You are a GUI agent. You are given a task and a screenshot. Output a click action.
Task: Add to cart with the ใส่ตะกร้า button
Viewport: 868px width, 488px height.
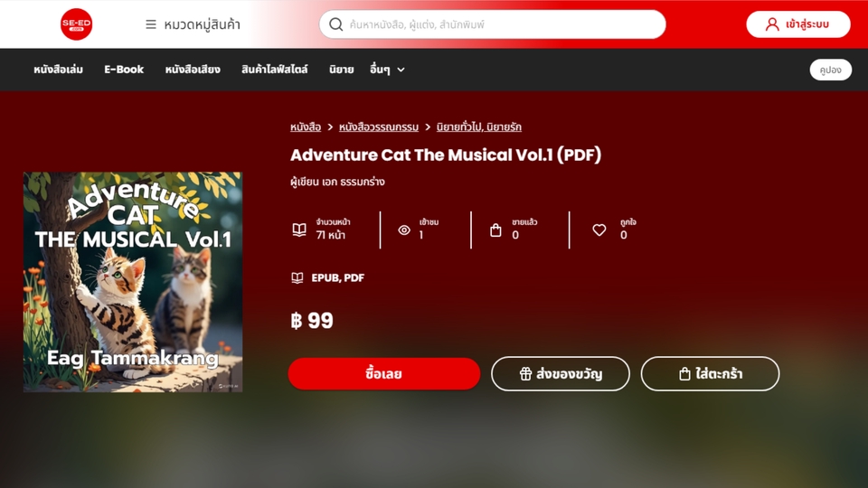point(711,374)
